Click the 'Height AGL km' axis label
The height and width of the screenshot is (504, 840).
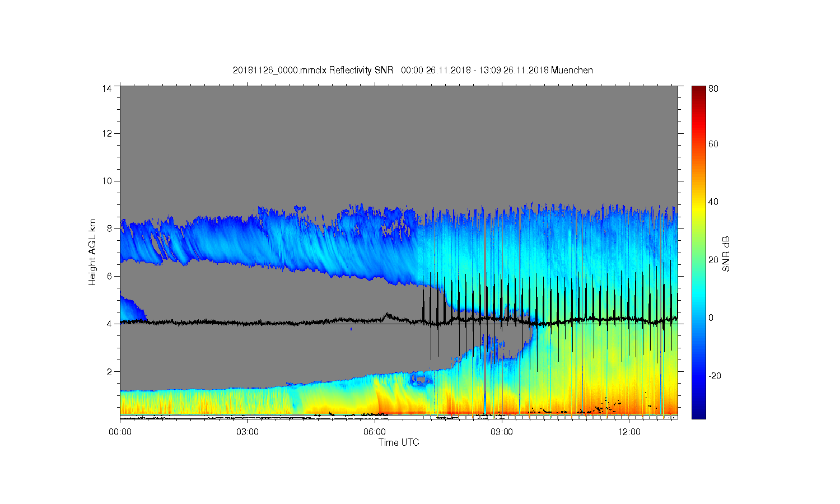point(92,253)
